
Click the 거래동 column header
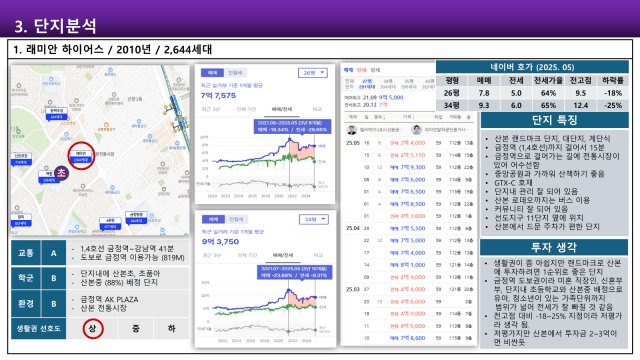pos(455,117)
